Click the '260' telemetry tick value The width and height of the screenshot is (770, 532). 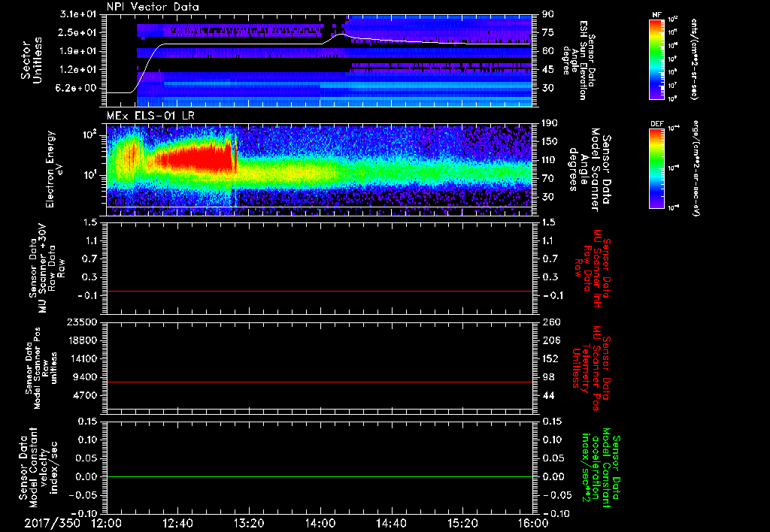click(550, 322)
